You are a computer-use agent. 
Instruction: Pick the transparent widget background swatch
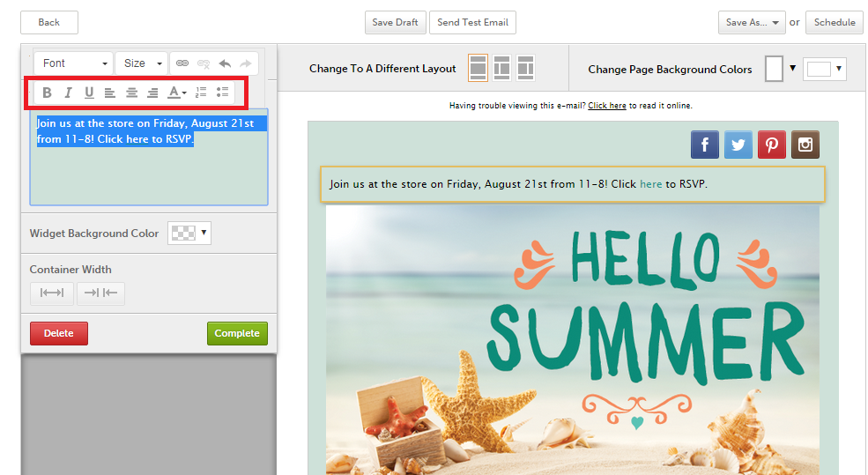pyautogui.click(x=183, y=233)
